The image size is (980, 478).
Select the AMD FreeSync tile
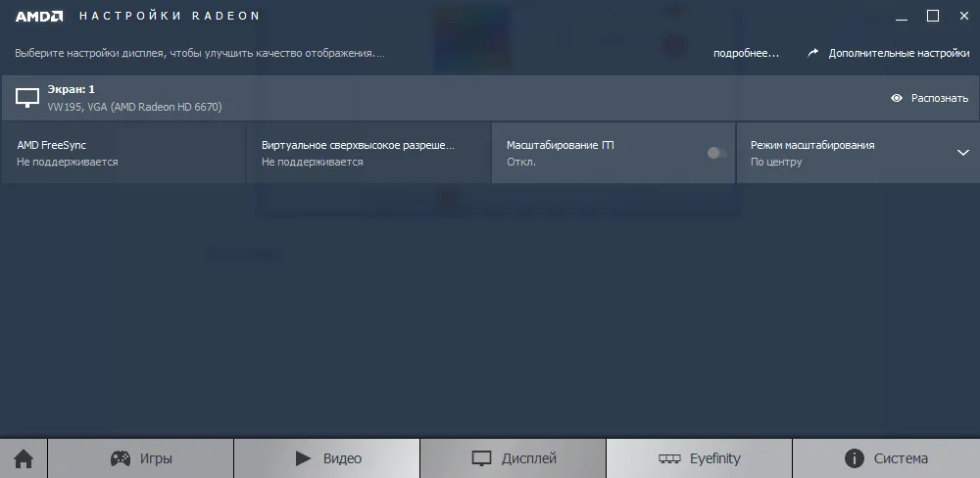(x=123, y=153)
